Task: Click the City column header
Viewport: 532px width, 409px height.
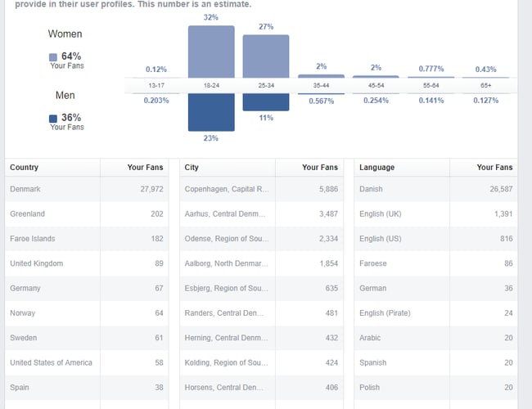Action: (192, 168)
